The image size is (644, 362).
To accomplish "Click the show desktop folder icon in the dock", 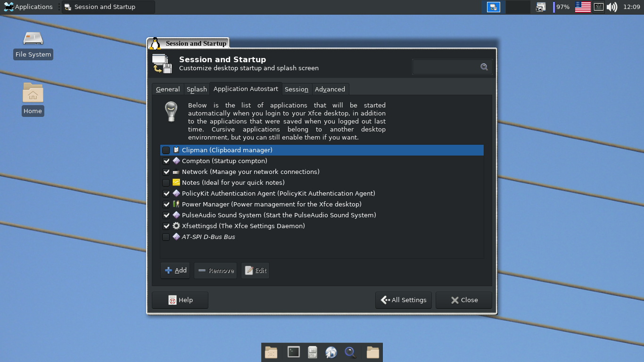I will coord(271,352).
